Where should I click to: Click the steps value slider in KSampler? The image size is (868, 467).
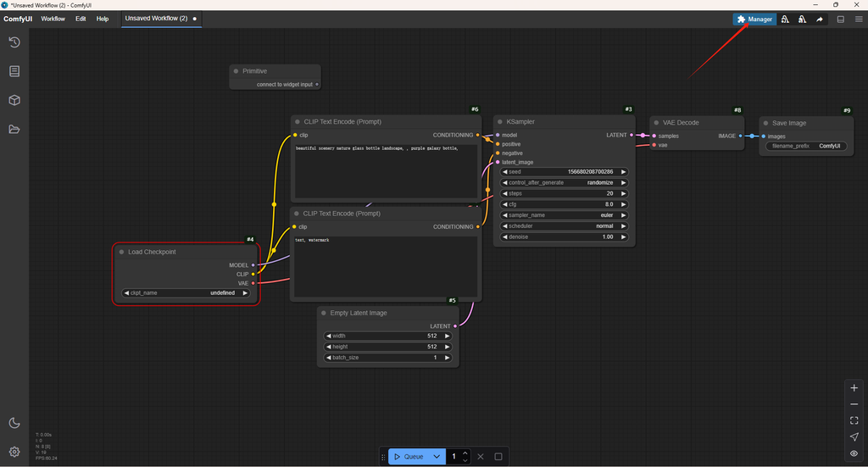click(x=564, y=193)
